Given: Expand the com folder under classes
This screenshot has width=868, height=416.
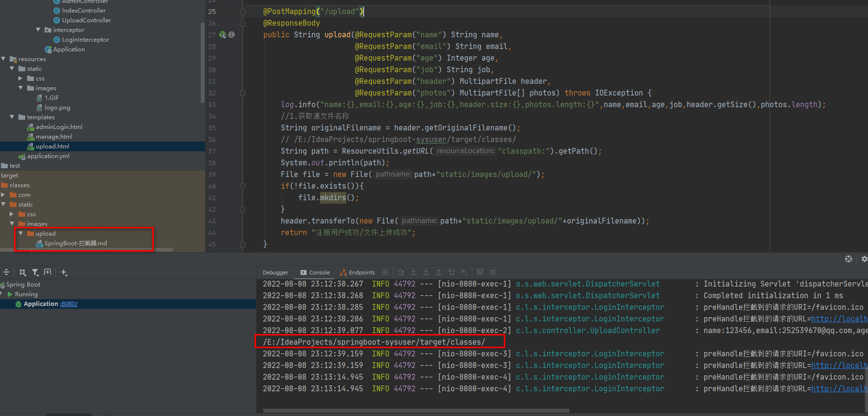Looking at the screenshot, I should click(3, 194).
